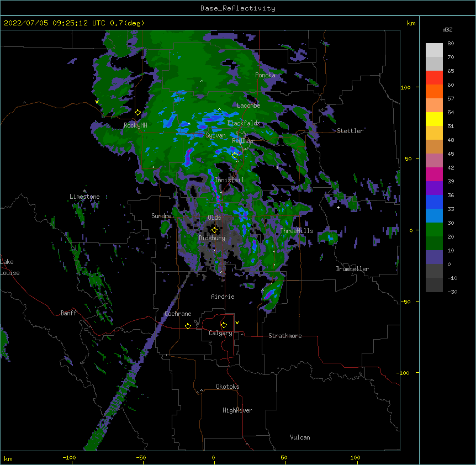Click the yellow V marker northeast of Calgary
The width and height of the screenshot is (476, 465).
point(237,323)
